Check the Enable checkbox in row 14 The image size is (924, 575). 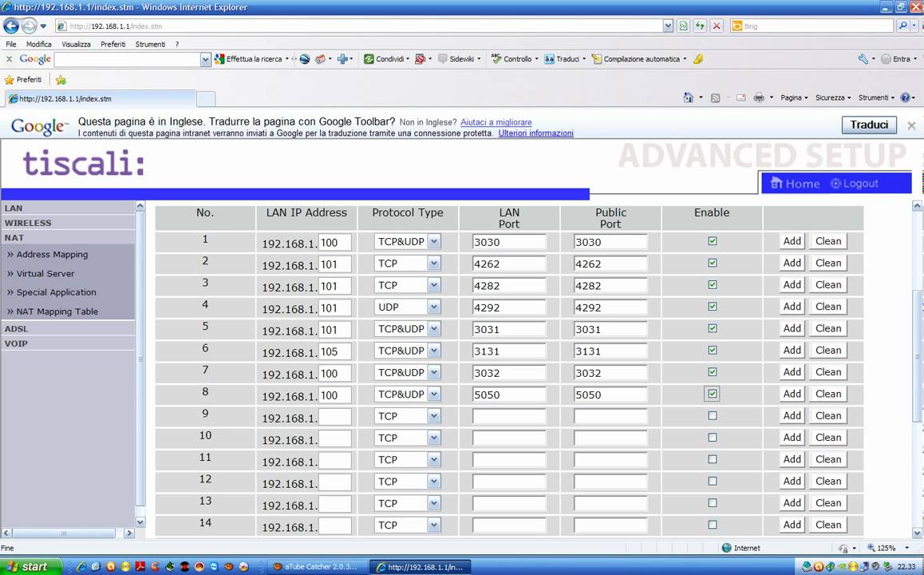tap(713, 524)
